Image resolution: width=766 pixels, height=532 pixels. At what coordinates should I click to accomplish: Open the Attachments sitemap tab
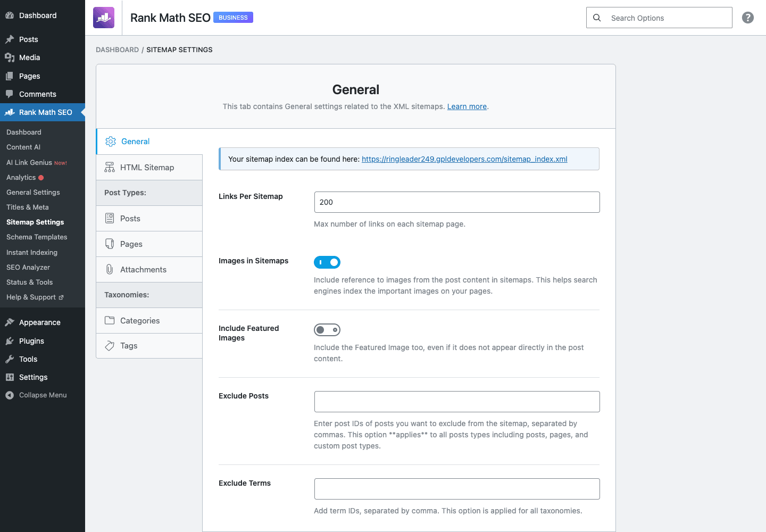pyautogui.click(x=149, y=269)
